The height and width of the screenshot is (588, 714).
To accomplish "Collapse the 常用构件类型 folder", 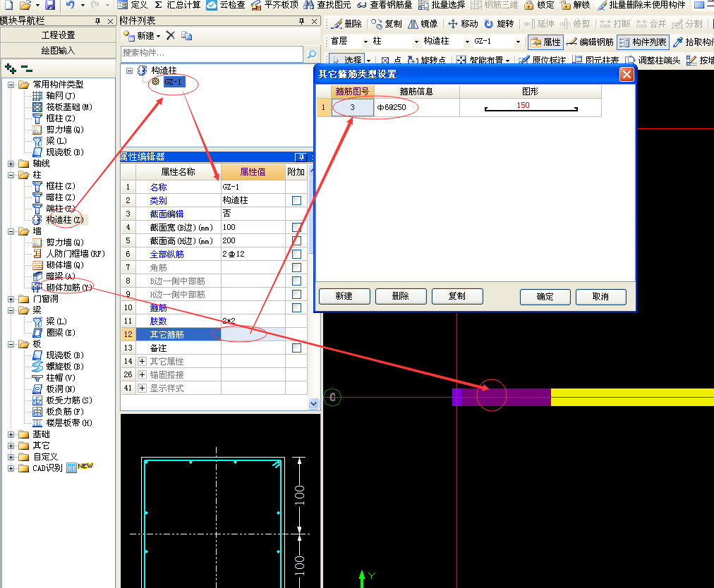I will (x=11, y=85).
